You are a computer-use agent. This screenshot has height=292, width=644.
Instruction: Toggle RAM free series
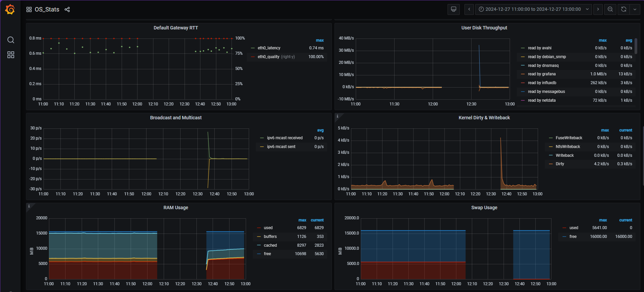[267, 254]
